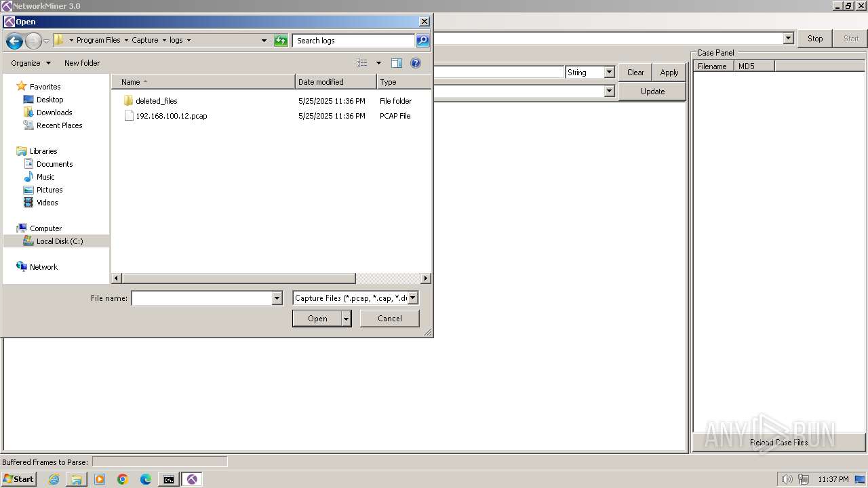Open the String type dropdown
868x488 pixels.
coord(609,73)
